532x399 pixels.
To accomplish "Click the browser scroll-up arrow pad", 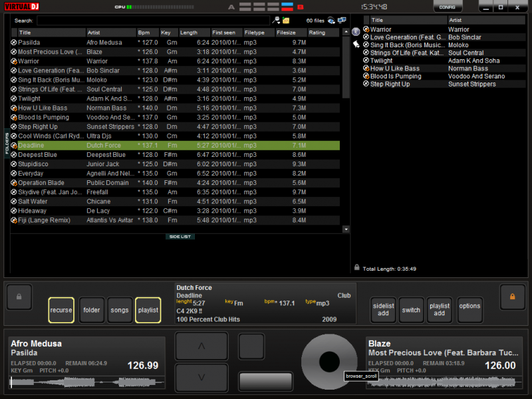I will click(201, 346).
